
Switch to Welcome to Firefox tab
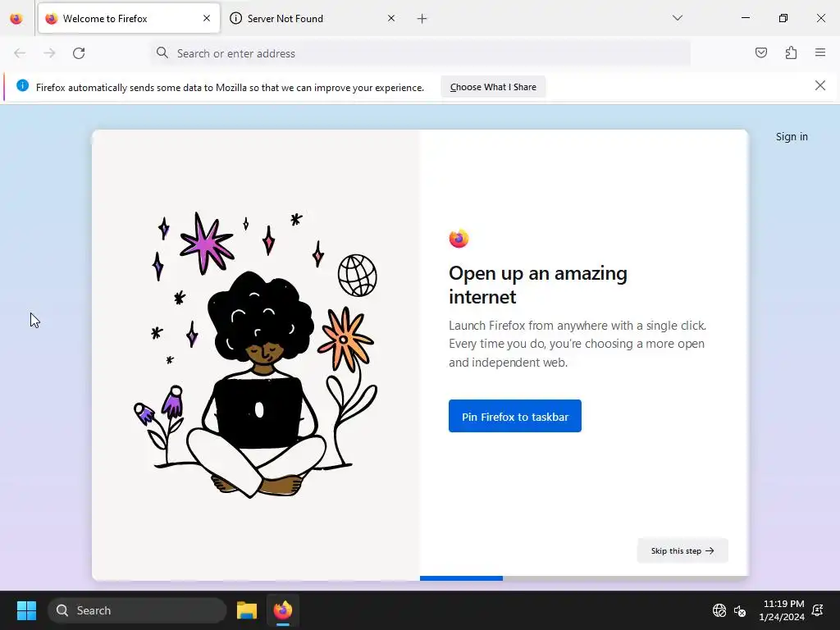click(x=129, y=18)
